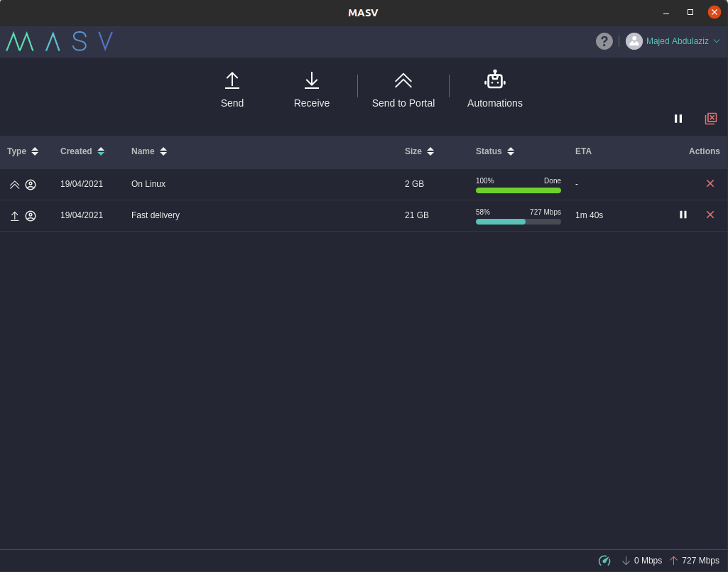Click the MASV logo

[x=60, y=41]
